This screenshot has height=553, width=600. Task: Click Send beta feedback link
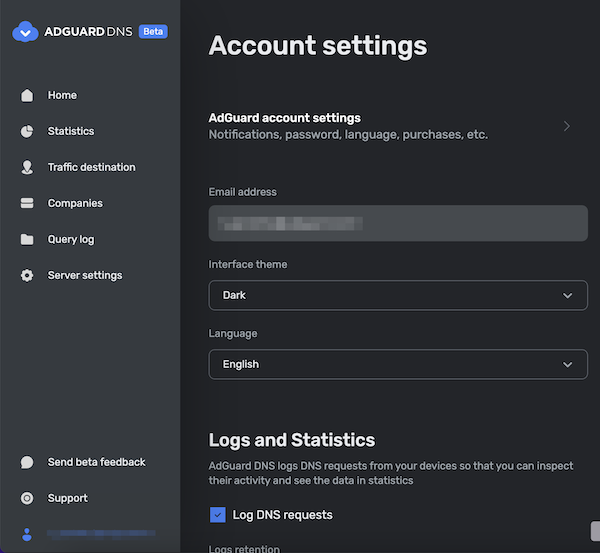(x=96, y=462)
